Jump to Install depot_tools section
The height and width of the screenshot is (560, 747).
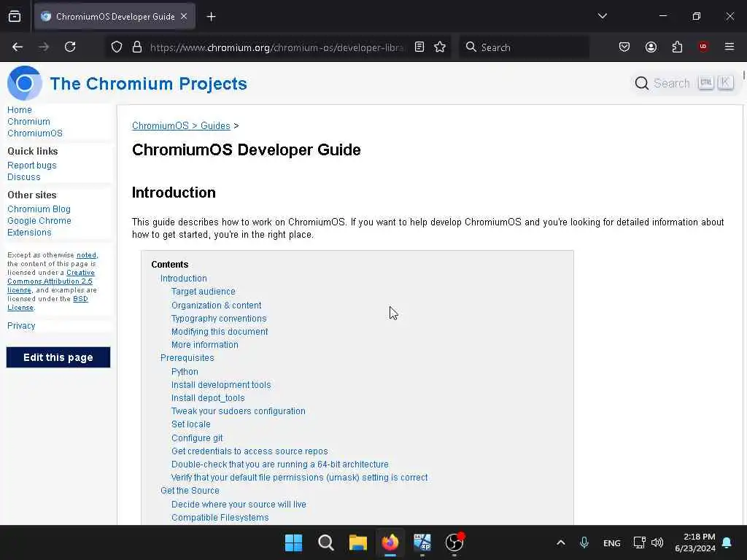(208, 398)
